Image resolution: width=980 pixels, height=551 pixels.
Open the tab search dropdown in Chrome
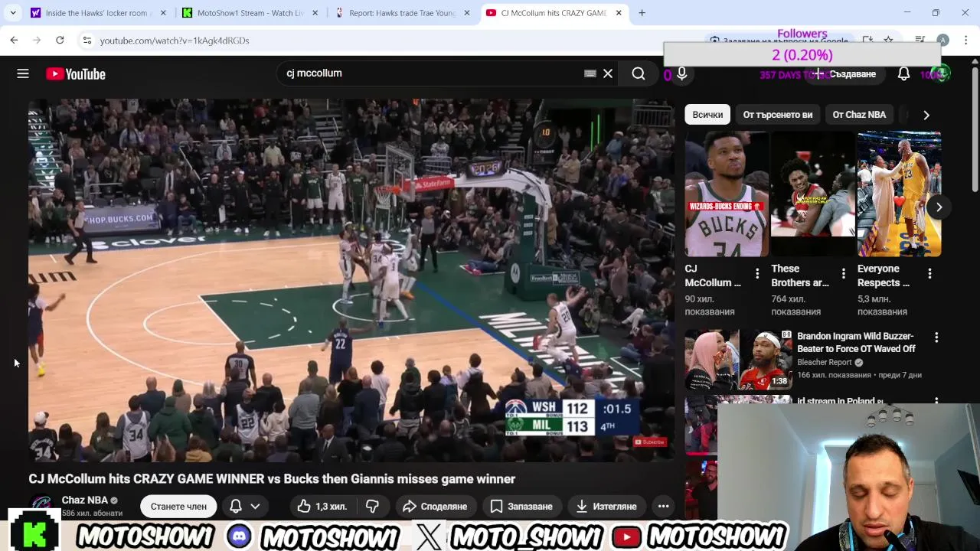(x=12, y=13)
